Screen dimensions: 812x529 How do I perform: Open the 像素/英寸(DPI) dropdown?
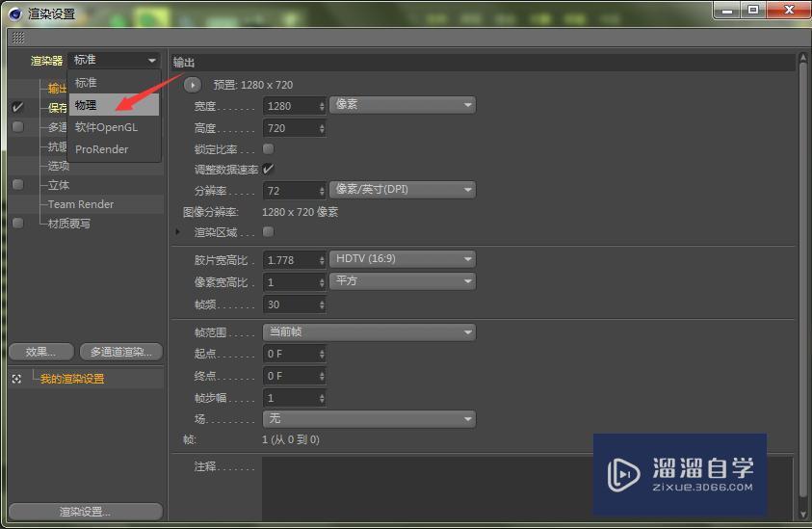click(x=403, y=190)
